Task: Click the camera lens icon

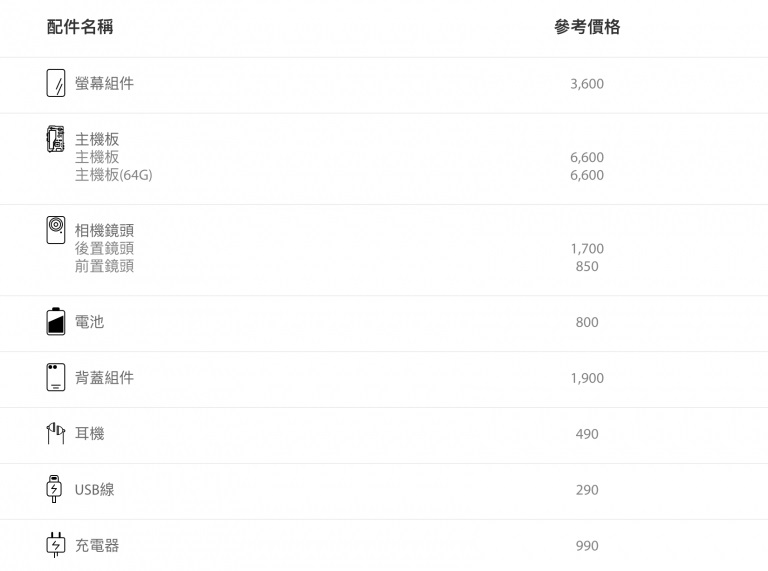Action: click(56, 230)
